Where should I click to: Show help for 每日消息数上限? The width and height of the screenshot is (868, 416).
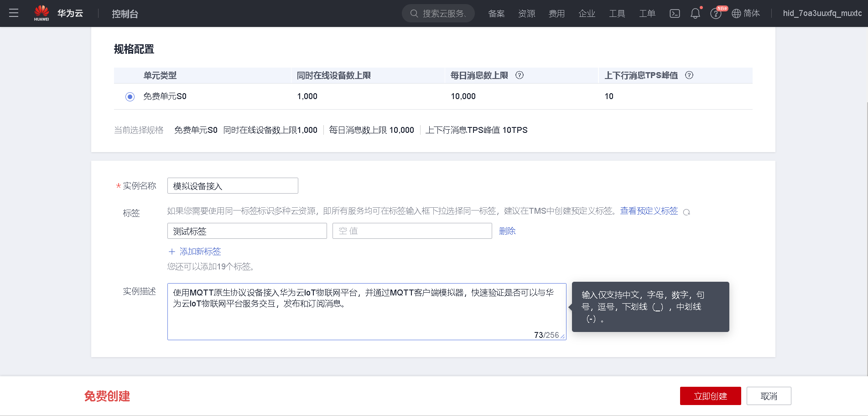tap(520, 75)
